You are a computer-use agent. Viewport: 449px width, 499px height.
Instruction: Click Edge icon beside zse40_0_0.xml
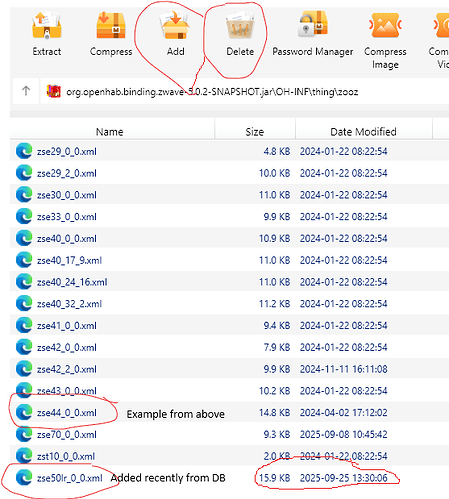(24, 238)
